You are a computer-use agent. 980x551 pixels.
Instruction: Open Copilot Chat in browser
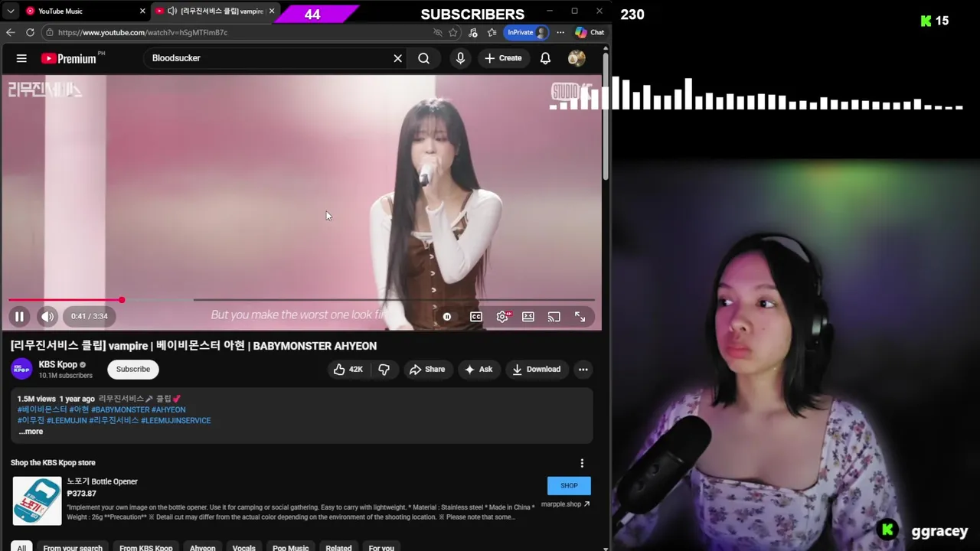(590, 32)
